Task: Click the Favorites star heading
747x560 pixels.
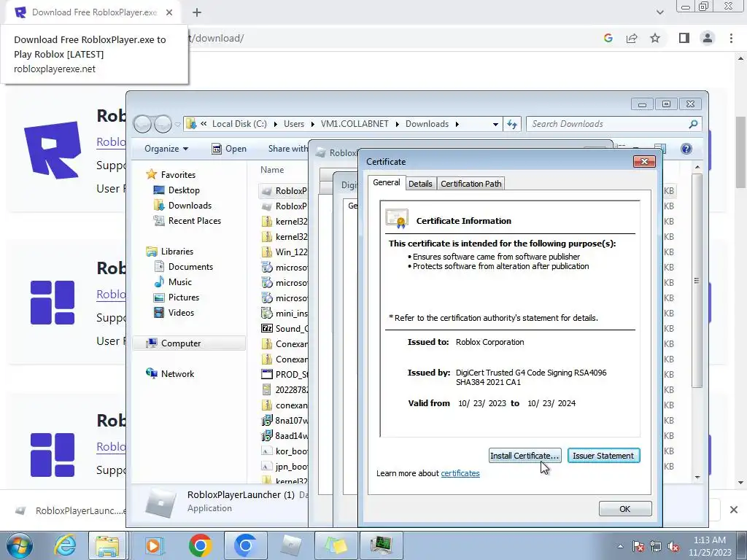Action: pyautogui.click(x=151, y=174)
